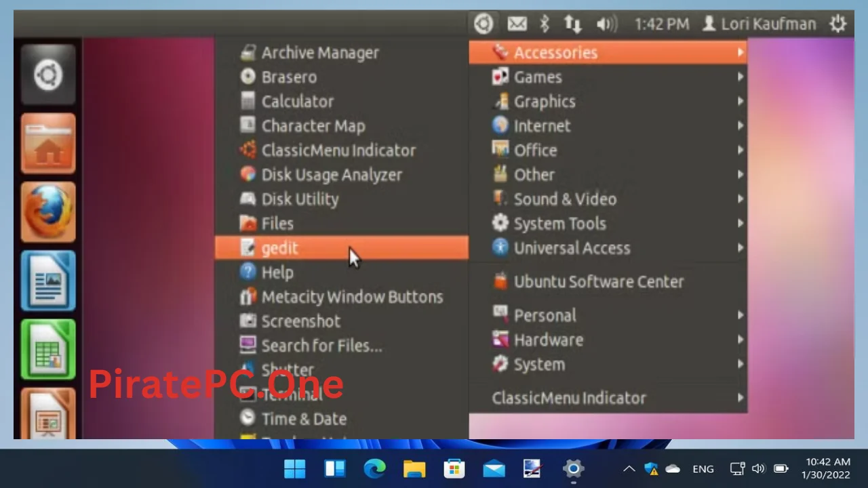Image resolution: width=868 pixels, height=488 pixels.
Task: Click the ClassicMenu Indicator icon in top panel
Action: pos(484,24)
